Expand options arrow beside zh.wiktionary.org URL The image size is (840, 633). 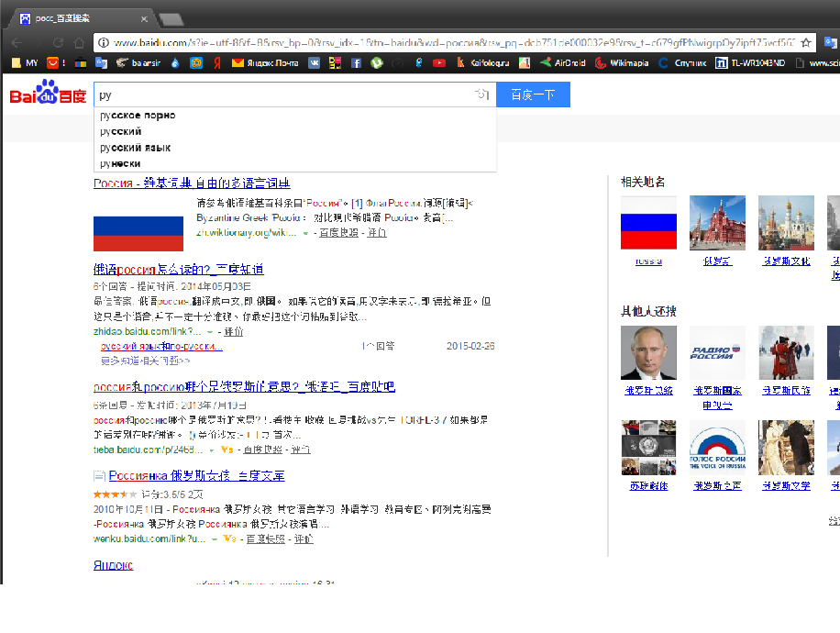(306, 233)
